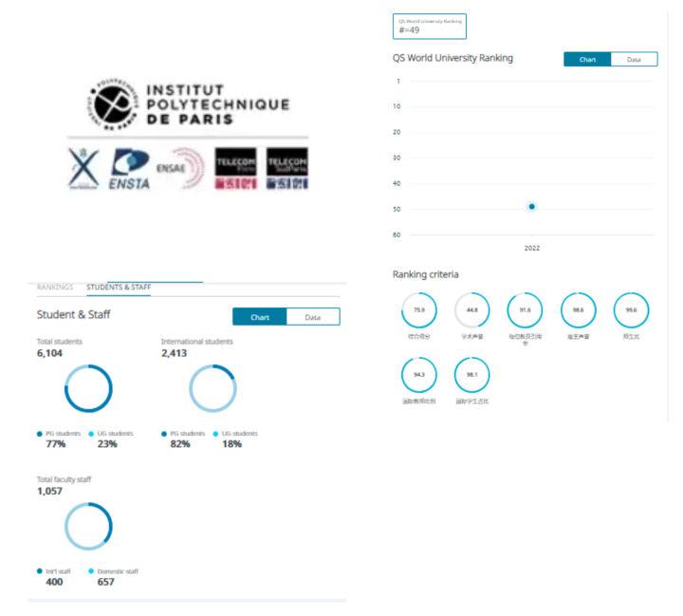Click the 98.6 criteria circle

tap(578, 310)
